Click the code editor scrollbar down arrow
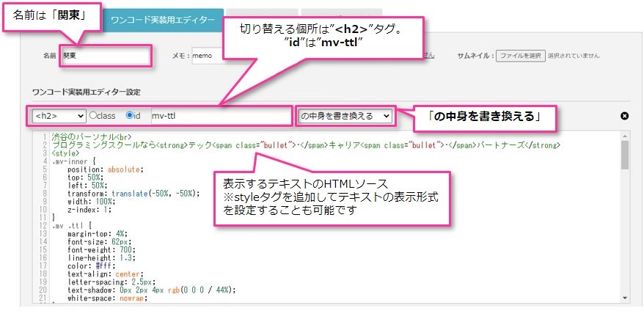 pyautogui.click(x=625, y=298)
